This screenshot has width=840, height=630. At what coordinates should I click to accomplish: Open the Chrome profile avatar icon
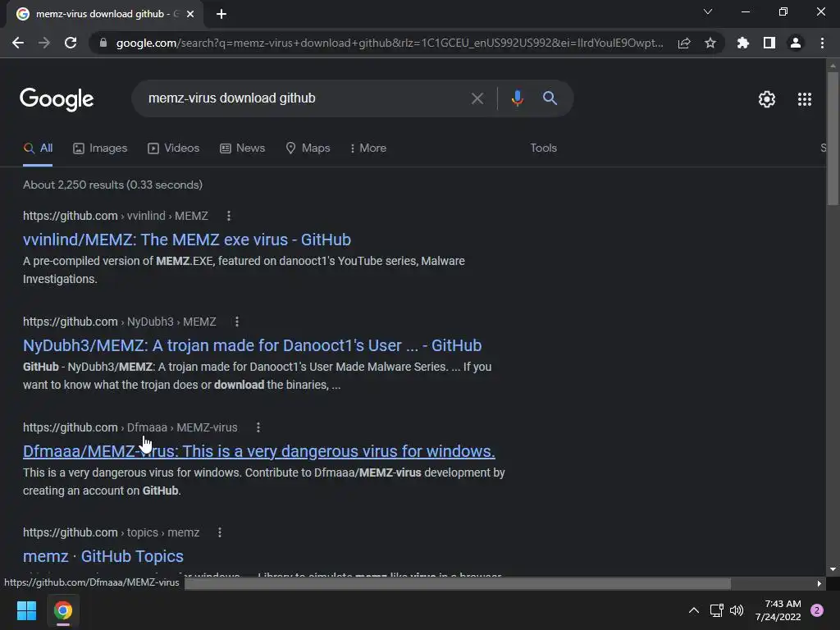(796, 43)
